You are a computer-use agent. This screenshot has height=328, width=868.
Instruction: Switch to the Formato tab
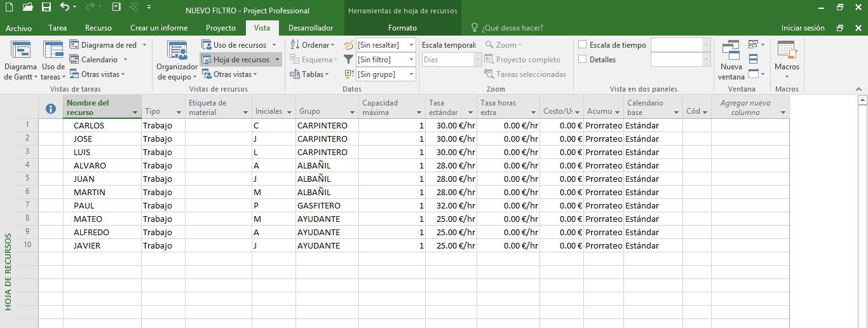tap(402, 28)
